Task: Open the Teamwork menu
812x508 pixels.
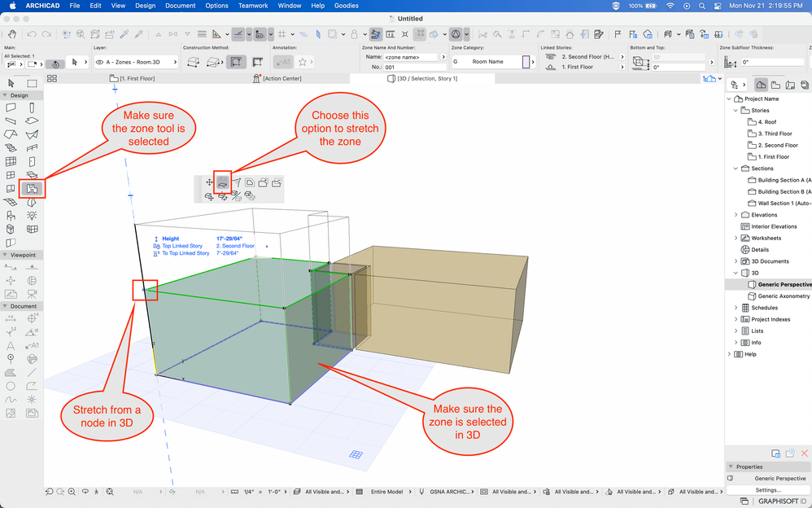Action: (254, 6)
